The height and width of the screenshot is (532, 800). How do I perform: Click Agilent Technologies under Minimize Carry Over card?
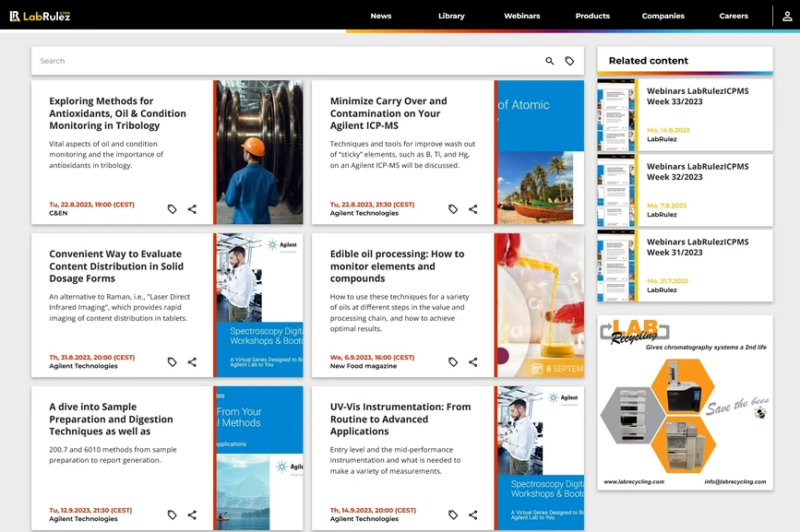click(x=364, y=214)
